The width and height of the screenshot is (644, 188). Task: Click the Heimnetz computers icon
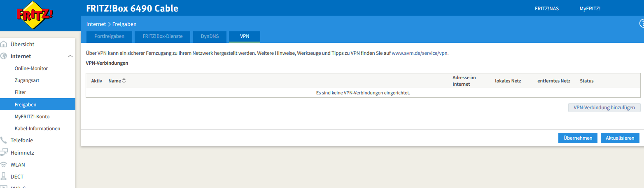pyautogui.click(x=4, y=152)
